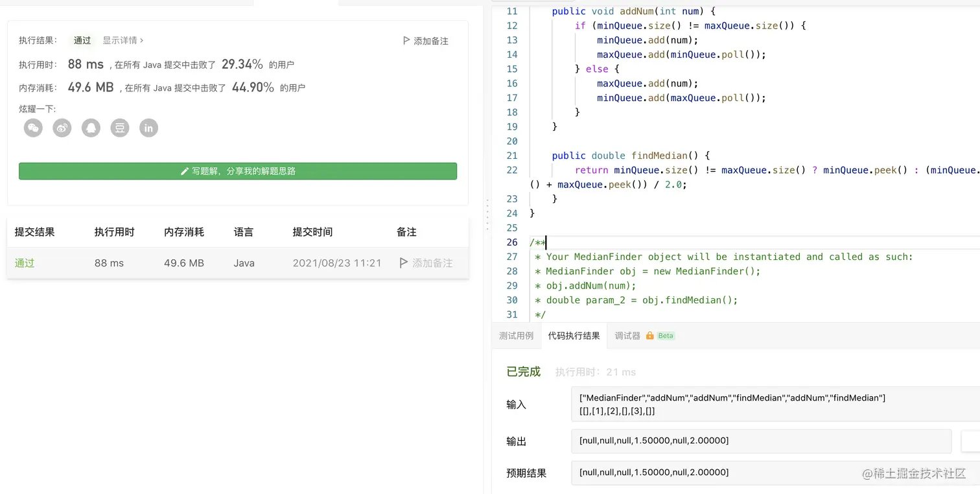This screenshot has width=980, height=494.
Task: Click the '} else {' code line
Action: pyautogui.click(x=598, y=69)
